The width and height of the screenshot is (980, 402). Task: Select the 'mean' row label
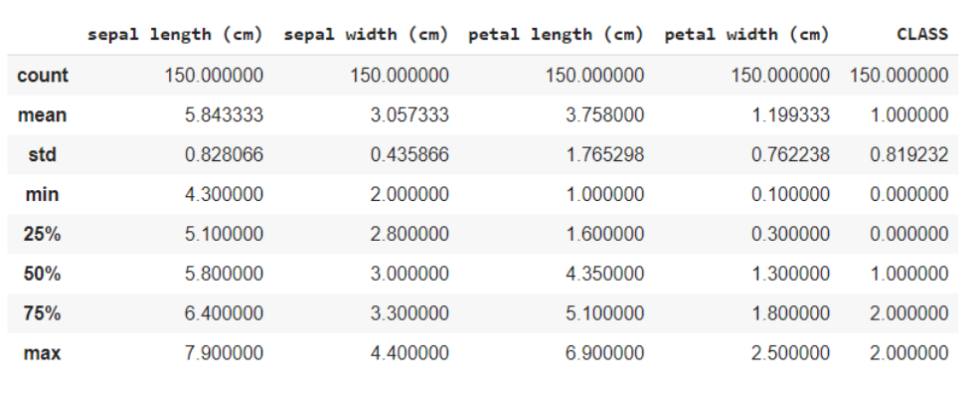point(42,115)
